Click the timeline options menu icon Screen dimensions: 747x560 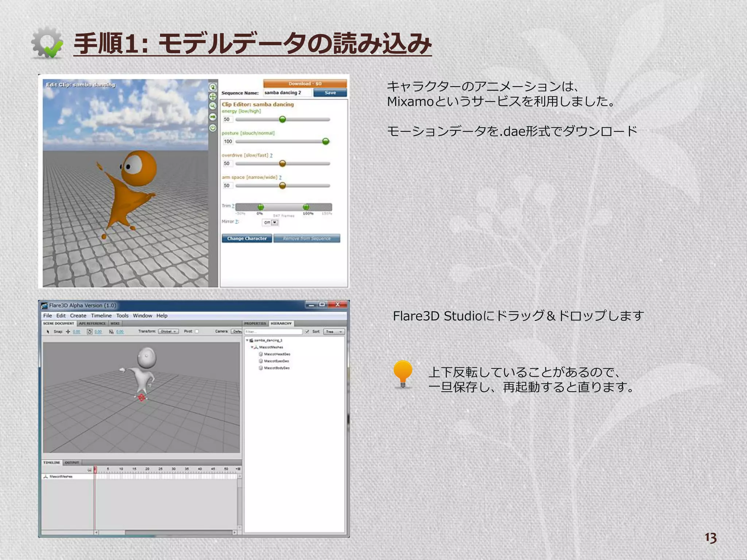pyautogui.click(x=238, y=469)
